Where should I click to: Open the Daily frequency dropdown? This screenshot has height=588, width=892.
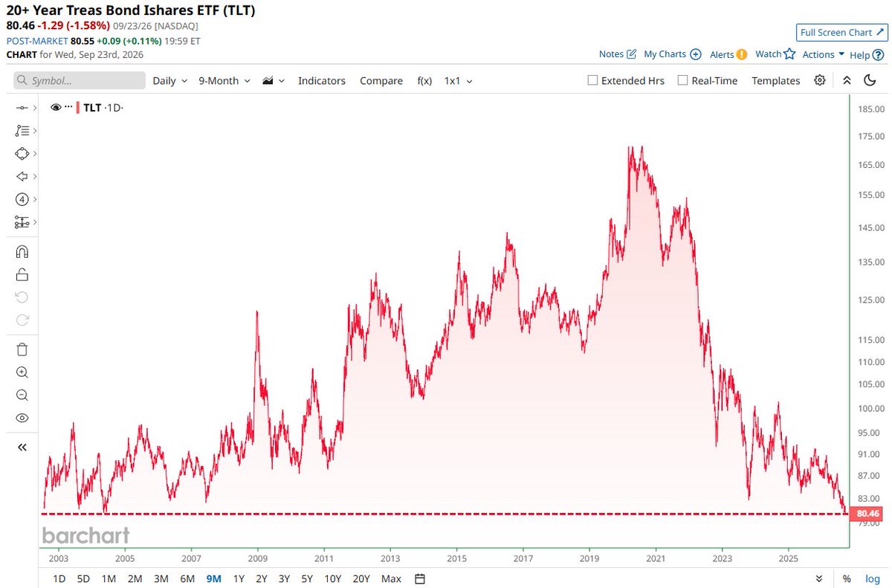click(x=170, y=80)
